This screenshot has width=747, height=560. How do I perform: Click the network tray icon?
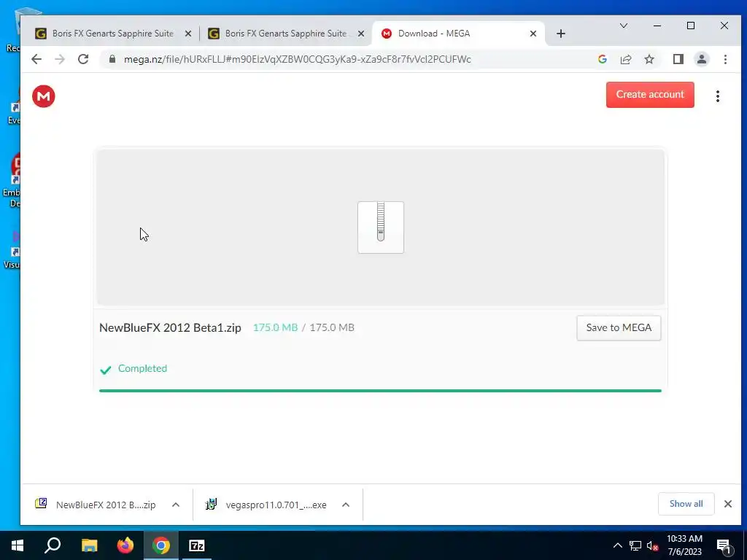tap(635, 545)
